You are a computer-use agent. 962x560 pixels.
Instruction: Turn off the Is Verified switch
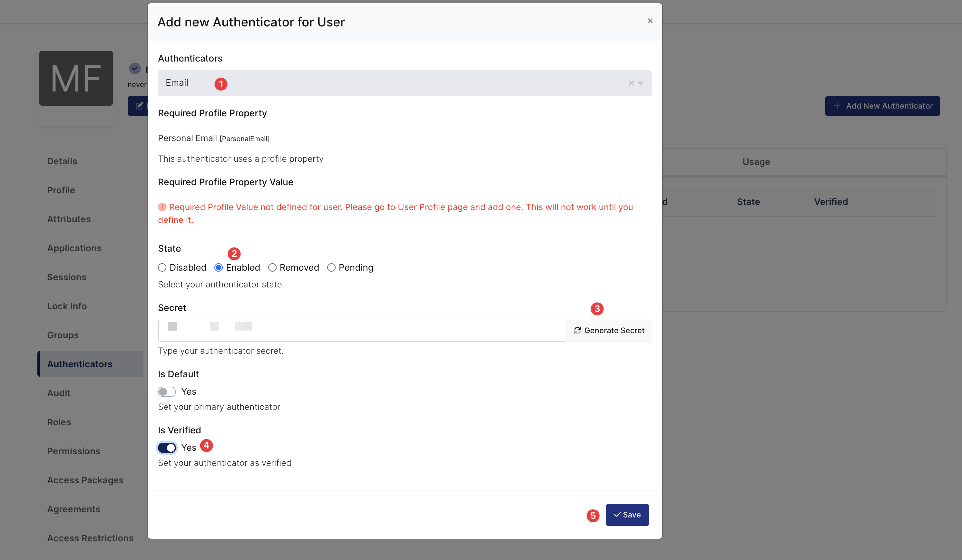click(x=167, y=448)
